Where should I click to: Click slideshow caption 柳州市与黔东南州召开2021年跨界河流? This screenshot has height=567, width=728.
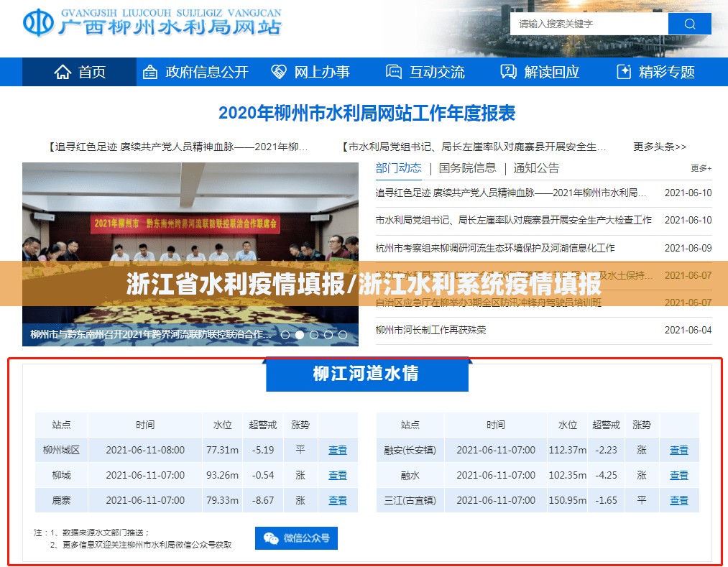coord(151,334)
